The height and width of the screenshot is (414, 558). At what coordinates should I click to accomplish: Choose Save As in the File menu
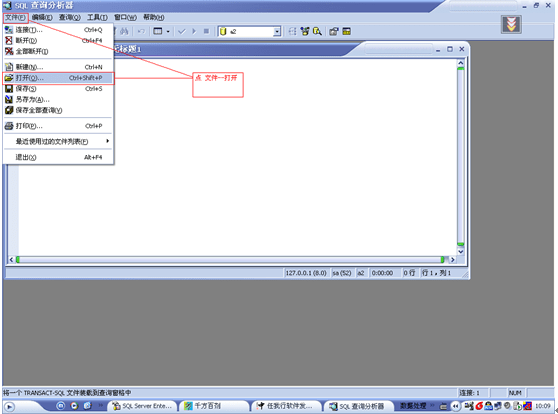pyautogui.click(x=58, y=100)
